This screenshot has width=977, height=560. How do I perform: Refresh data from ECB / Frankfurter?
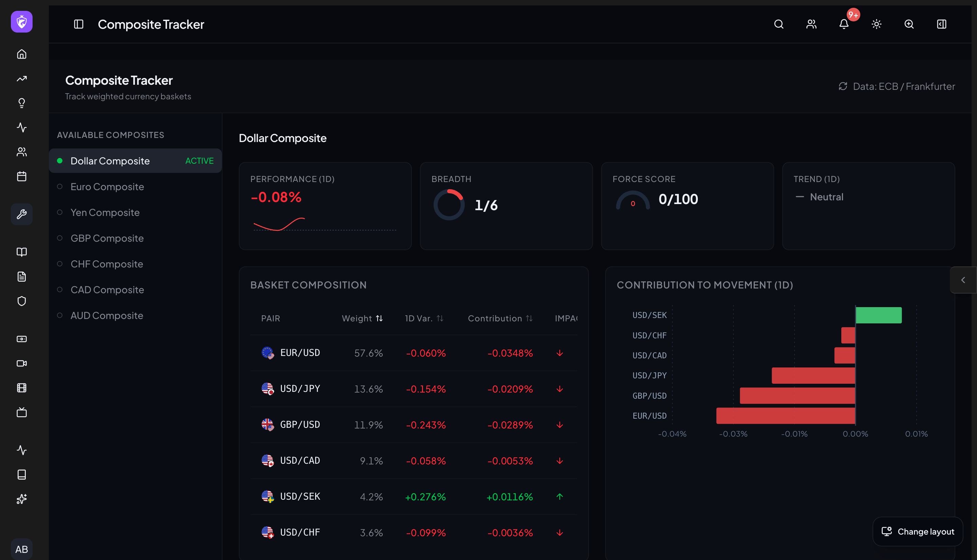[x=843, y=86]
